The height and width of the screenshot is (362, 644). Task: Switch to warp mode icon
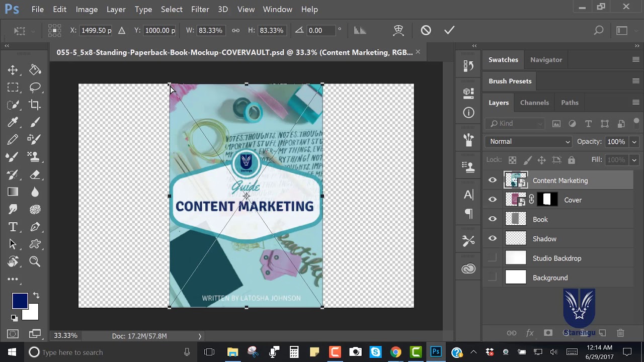pos(398,30)
